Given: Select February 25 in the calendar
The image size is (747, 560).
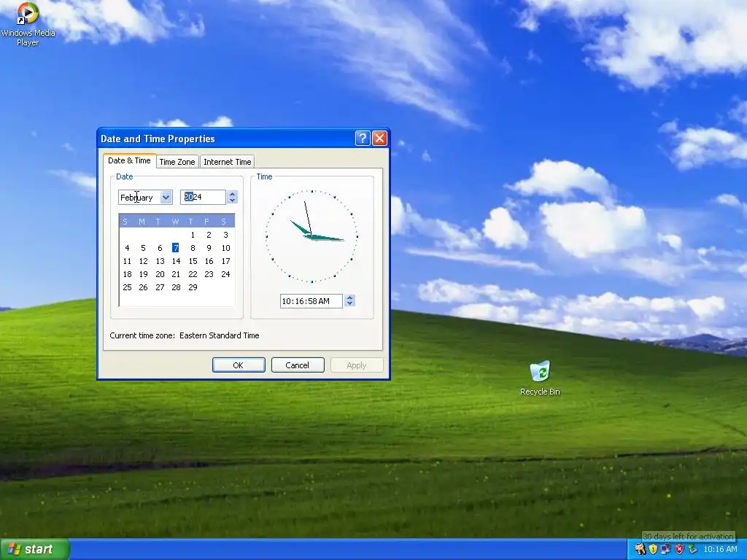Looking at the screenshot, I should tap(127, 287).
